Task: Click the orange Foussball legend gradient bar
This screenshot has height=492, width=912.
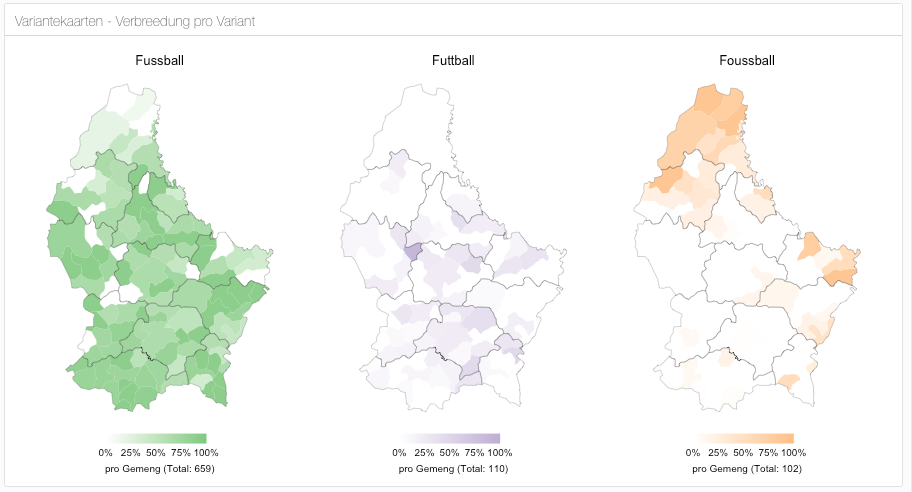Action: [747, 438]
